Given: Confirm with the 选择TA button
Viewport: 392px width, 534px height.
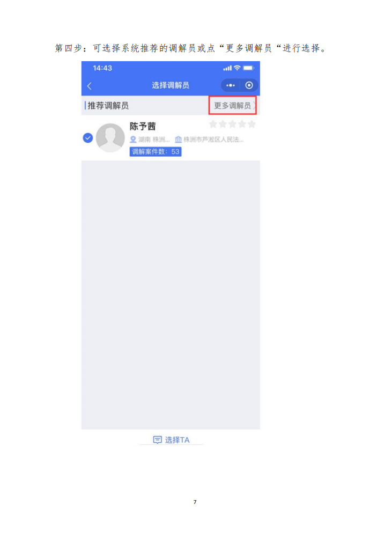Looking at the screenshot, I should click(x=171, y=440).
